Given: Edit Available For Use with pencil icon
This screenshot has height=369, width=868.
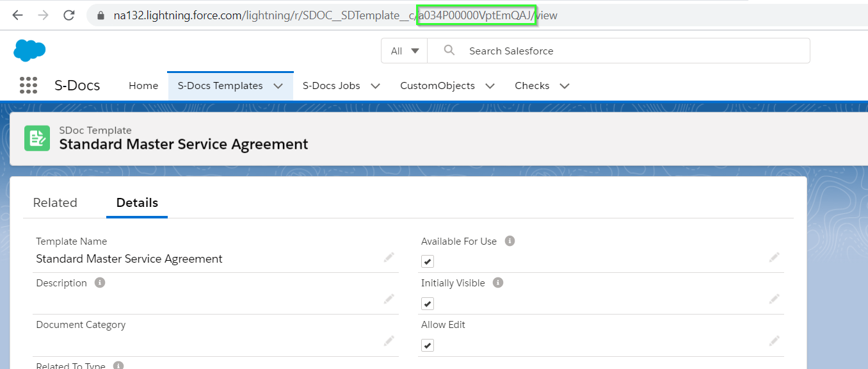Looking at the screenshot, I should coord(775,257).
